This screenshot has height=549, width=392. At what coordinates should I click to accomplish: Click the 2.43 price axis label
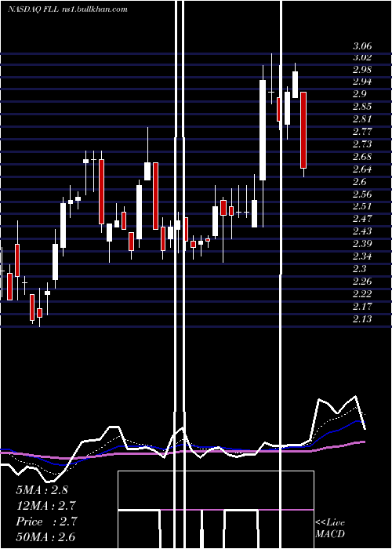(x=362, y=231)
